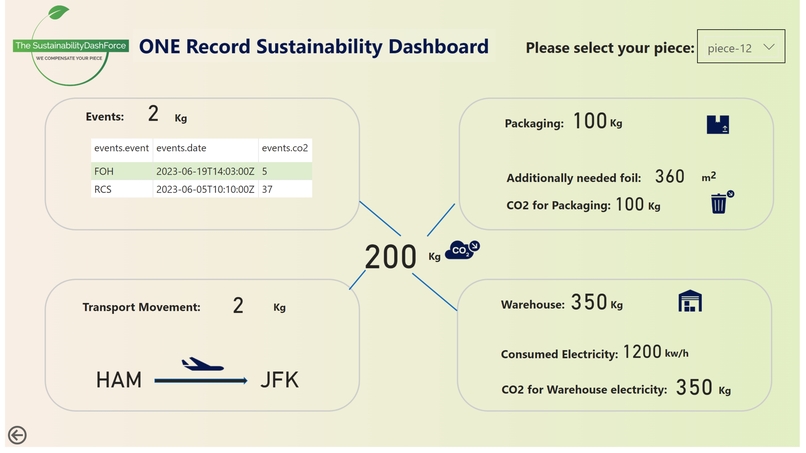Click the airplane icon
806x453 pixels.
point(203,365)
